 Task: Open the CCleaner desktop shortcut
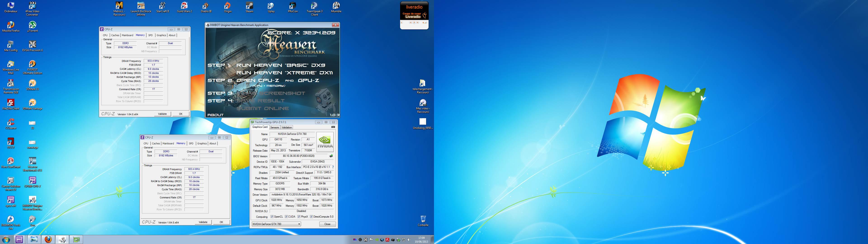[11, 124]
